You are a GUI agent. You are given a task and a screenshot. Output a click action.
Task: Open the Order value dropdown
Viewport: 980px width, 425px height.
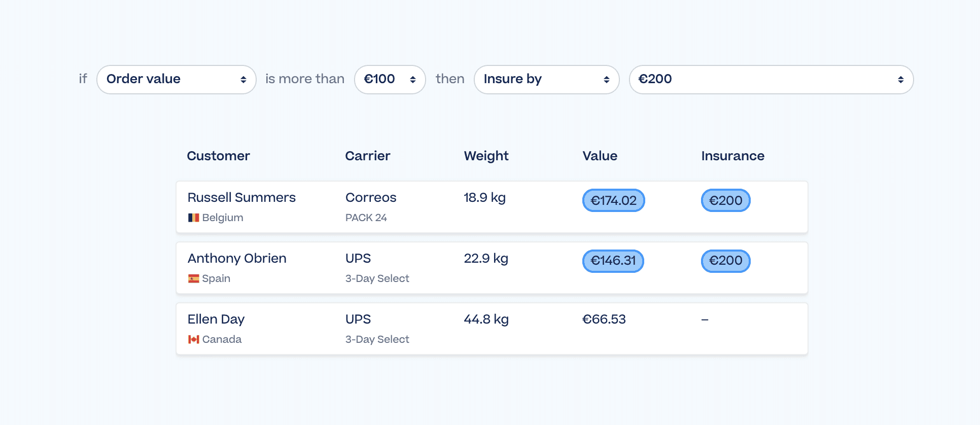[176, 80]
